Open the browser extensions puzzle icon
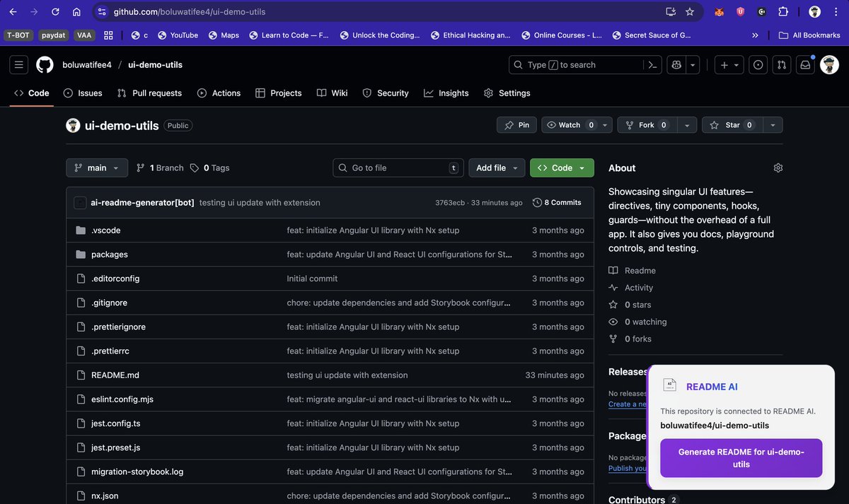849x504 pixels. tap(783, 12)
